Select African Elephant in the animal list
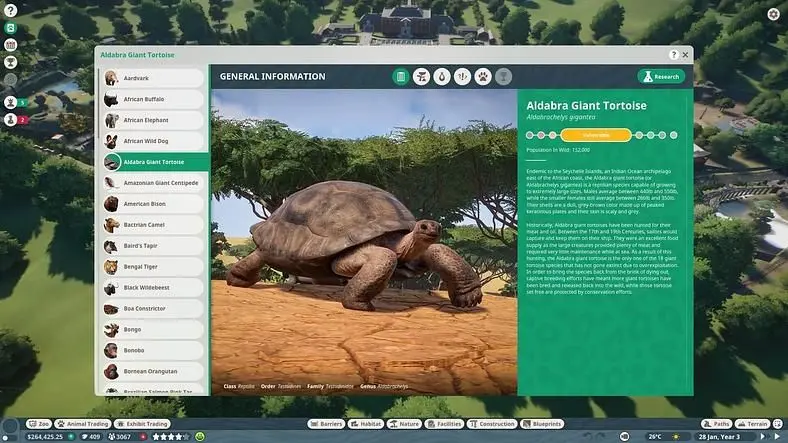Viewport: 788px width, 443px height. (x=154, y=121)
